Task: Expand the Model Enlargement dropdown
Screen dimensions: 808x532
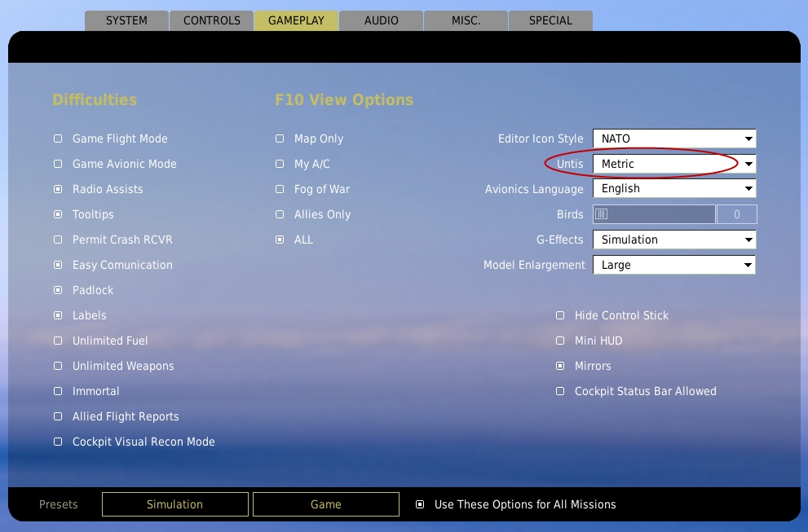Action: pos(674,265)
